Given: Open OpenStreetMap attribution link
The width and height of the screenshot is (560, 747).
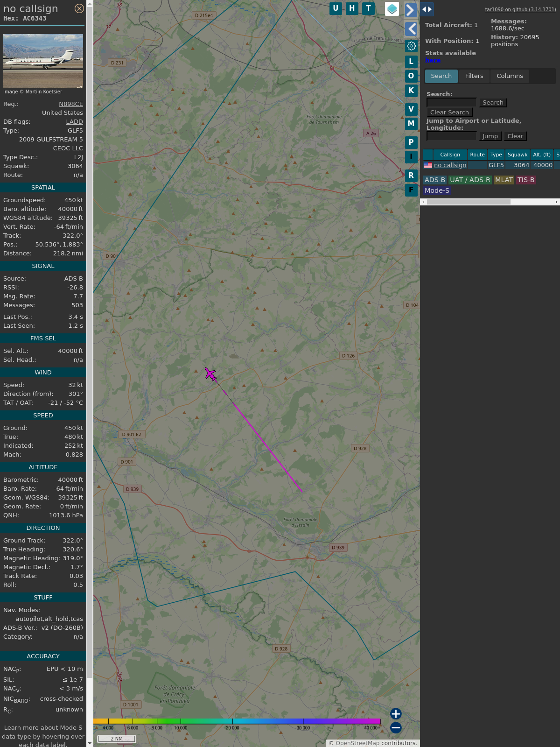Looking at the screenshot, I should click(357, 743).
